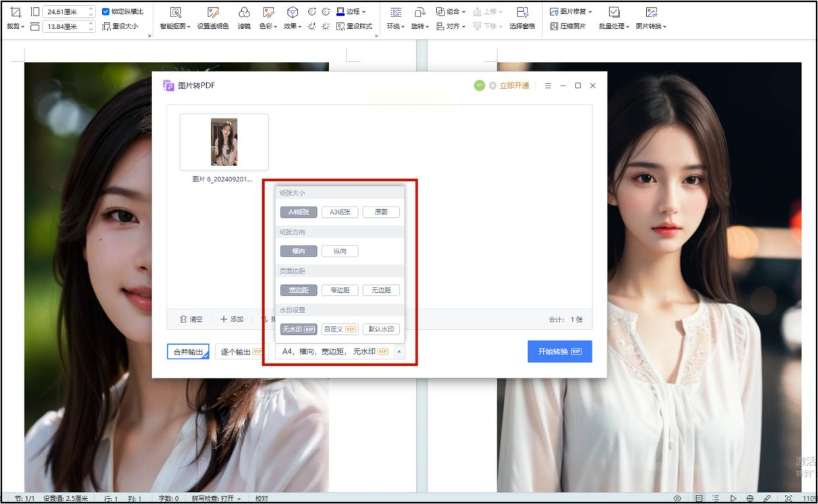Toggle the 锁定纵横比 checkbox
Image resolution: width=818 pixels, height=504 pixels.
pyautogui.click(x=106, y=11)
